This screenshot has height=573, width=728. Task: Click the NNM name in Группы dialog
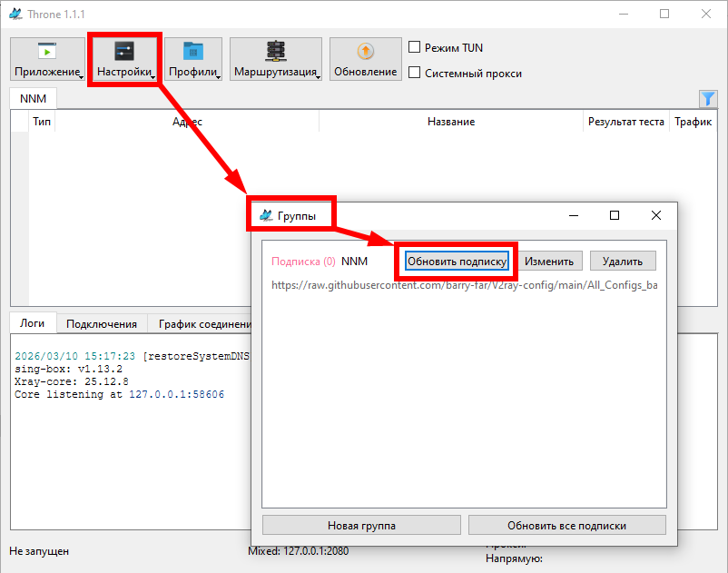[x=354, y=262]
